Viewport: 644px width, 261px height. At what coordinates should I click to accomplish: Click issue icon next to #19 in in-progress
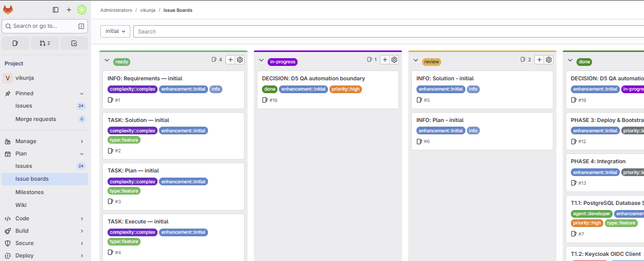coord(265,100)
